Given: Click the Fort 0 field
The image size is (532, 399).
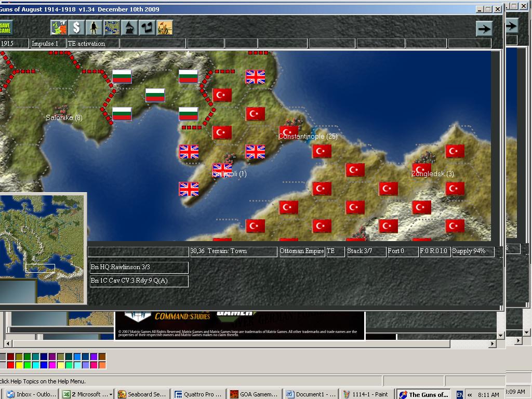Looking at the screenshot, I should tap(403, 251).
